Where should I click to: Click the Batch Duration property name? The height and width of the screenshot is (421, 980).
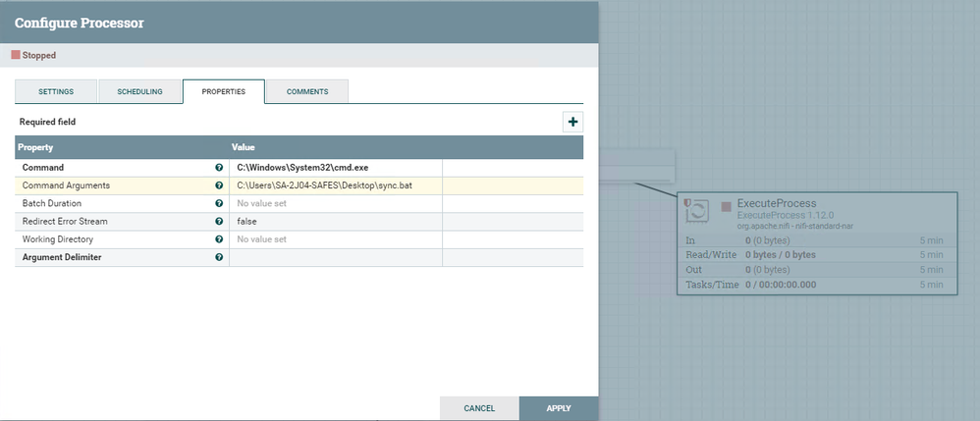point(52,203)
